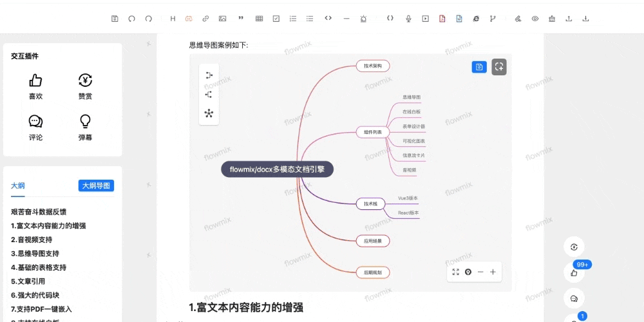The image size is (644, 322).
Task: Insert a video with play icon
Action: (x=426, y=19)
